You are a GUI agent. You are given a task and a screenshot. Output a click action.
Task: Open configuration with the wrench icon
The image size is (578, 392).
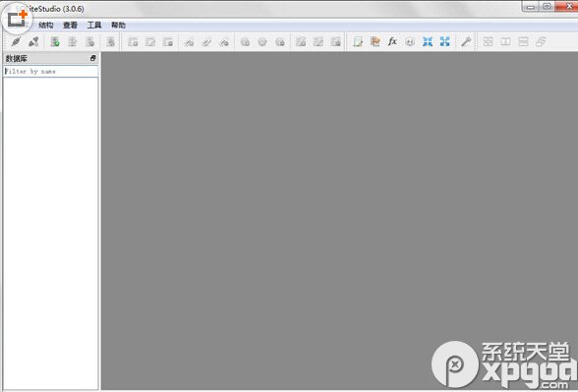466,41
